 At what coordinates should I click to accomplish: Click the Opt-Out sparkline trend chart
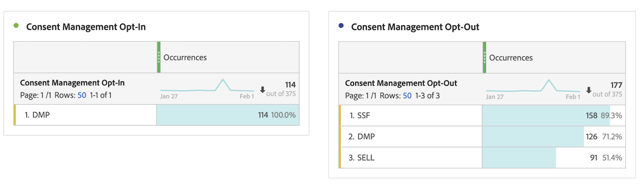pyautogui.click(x=533, y=87)
